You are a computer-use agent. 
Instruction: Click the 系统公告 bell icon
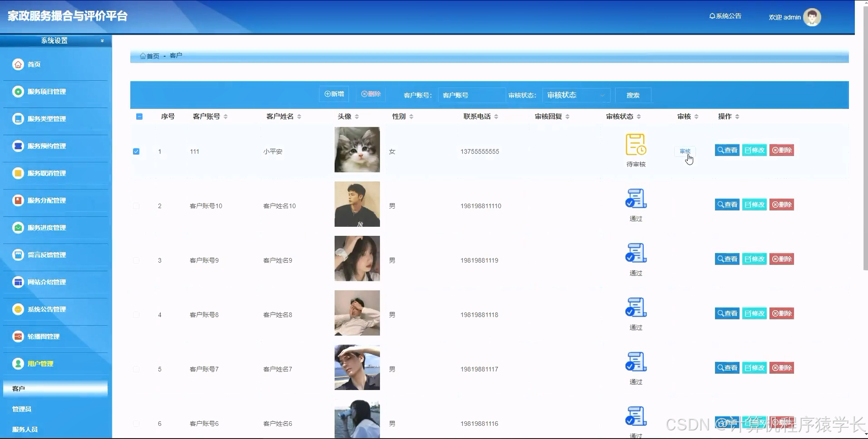(711, 15)
